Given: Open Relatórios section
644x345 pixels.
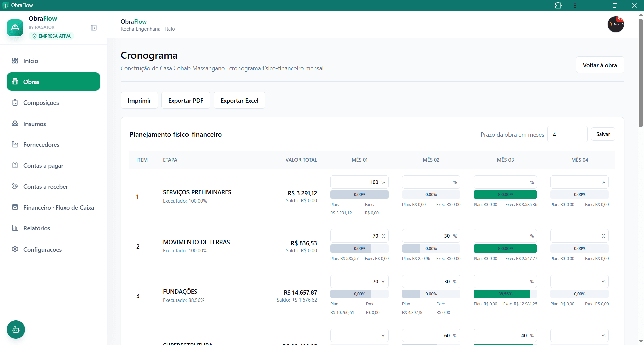Looking at the screenshot, I should pos(53,228).
